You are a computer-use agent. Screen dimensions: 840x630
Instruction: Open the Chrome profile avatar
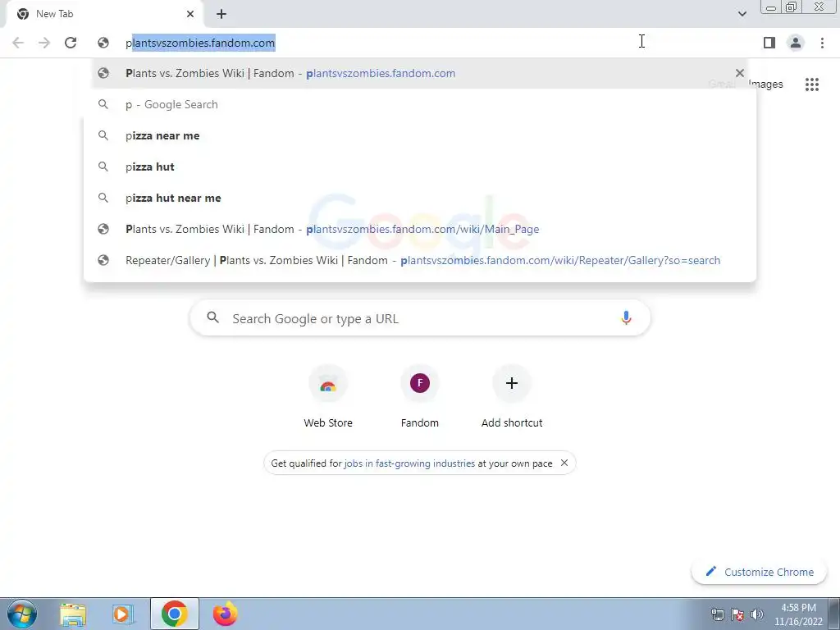(x=796, y=43)
